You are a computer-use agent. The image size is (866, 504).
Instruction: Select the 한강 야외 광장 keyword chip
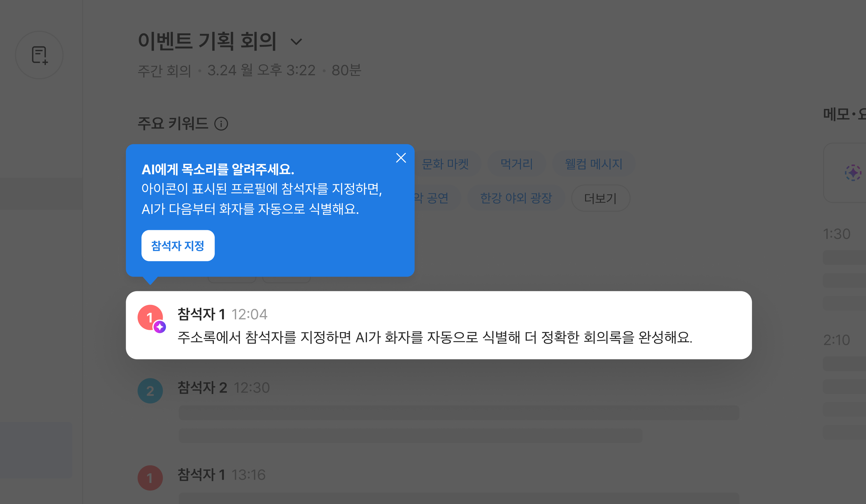point(516,198)
